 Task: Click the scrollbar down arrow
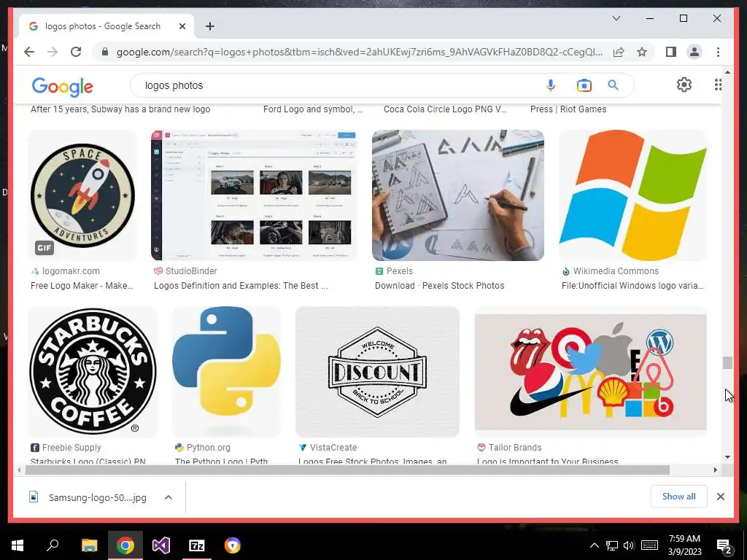[x=727, y=457]
